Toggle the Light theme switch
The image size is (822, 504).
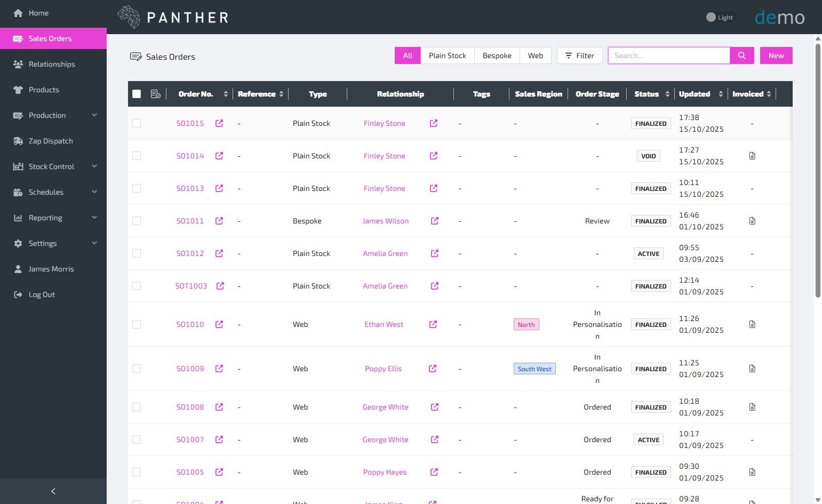click(720, 17)
